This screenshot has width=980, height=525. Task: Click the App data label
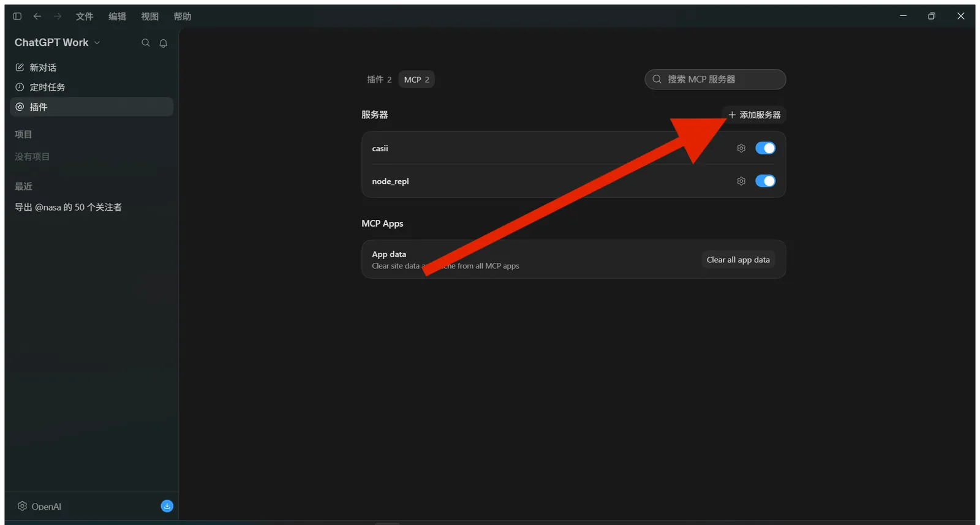pos(389,254)
